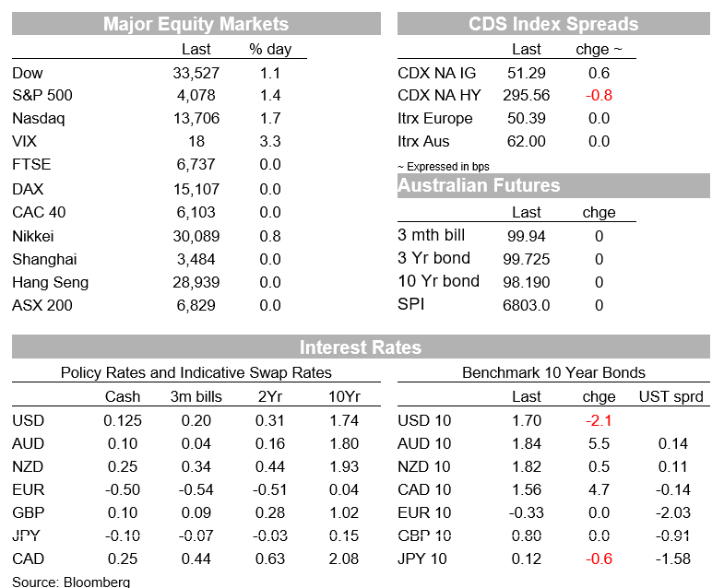Screen dimensions: 724x588
Task: Select the AUD 10 UST spread 0.14
Action: [673, 443]
